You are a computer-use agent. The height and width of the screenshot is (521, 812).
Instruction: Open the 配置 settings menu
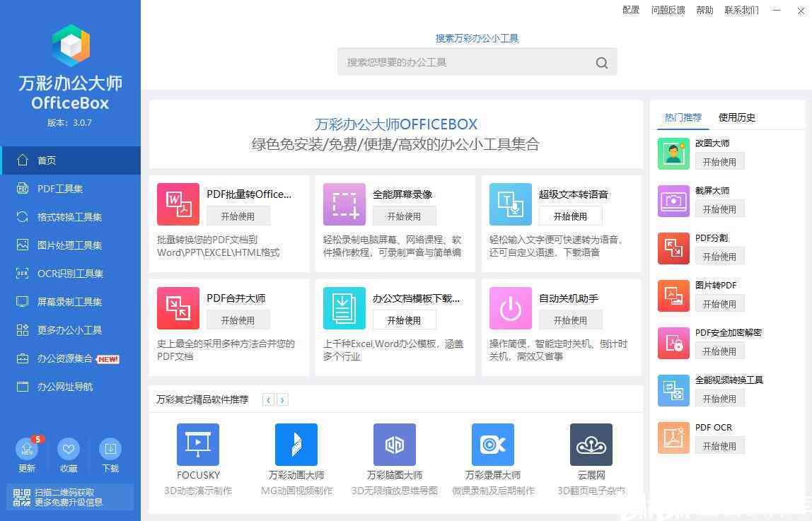pyautogui.click(x=631, y=10)
